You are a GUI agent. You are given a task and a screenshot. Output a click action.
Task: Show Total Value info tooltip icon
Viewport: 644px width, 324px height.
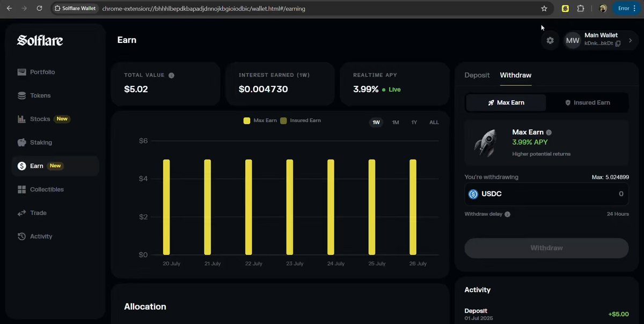pos(171,76)
